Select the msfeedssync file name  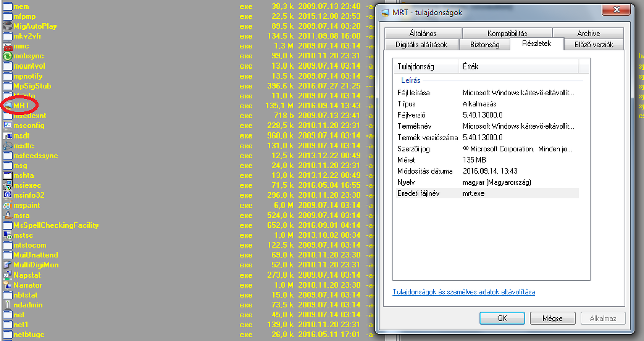tap(36, 156)
